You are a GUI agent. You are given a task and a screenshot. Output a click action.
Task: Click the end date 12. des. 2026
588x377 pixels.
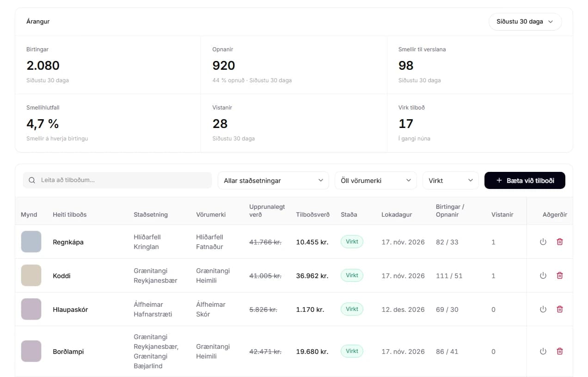pyautogui.click(x=403, y=310)
